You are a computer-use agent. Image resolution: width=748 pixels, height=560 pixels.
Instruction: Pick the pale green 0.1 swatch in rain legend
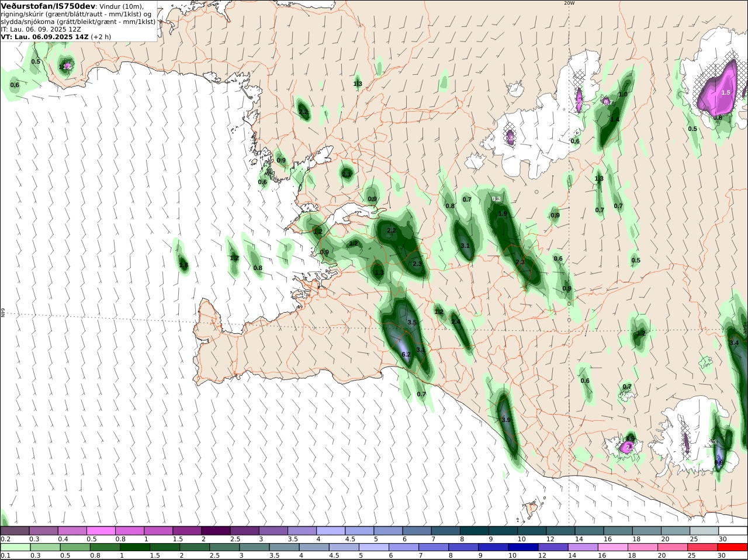coord(15,548)
